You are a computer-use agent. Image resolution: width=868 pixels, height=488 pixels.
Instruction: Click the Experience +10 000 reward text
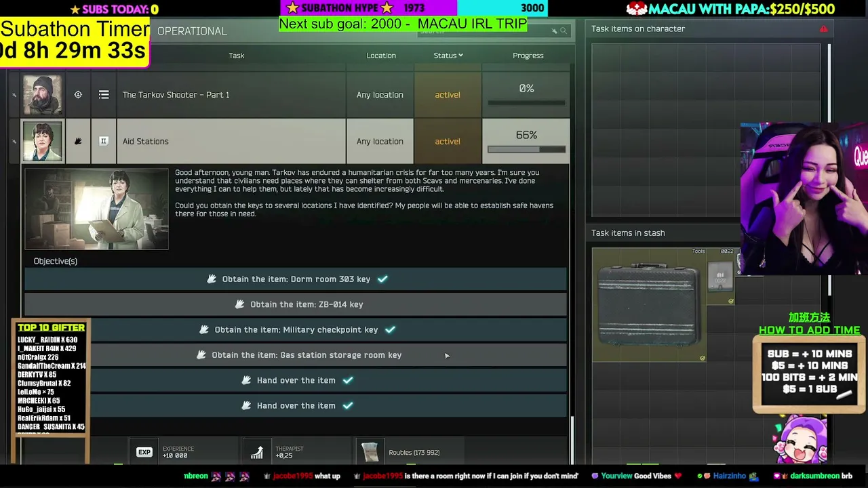pos(178,452)
